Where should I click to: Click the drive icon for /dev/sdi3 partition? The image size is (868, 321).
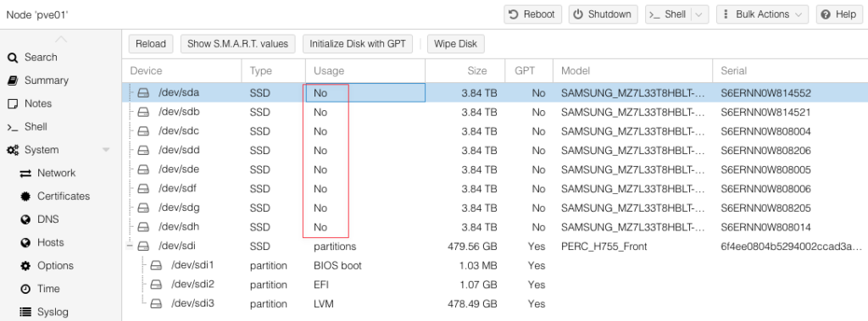(x=156, y=304)
